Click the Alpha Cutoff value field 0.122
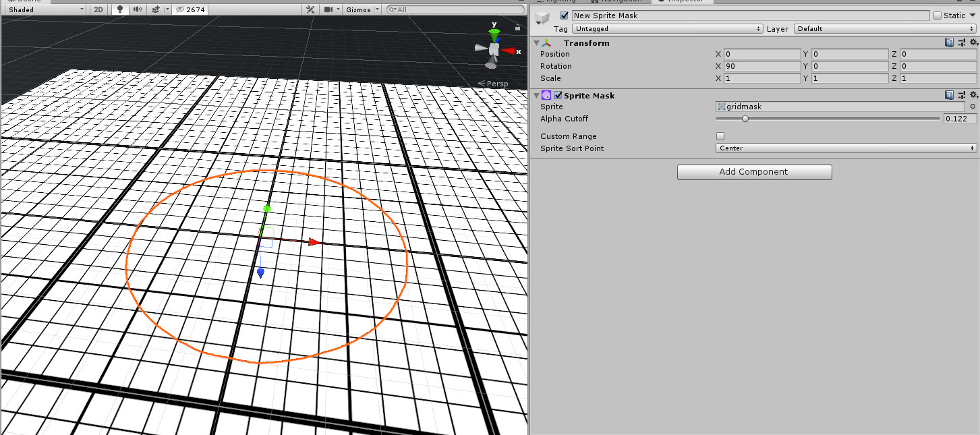 coord(960,119)
